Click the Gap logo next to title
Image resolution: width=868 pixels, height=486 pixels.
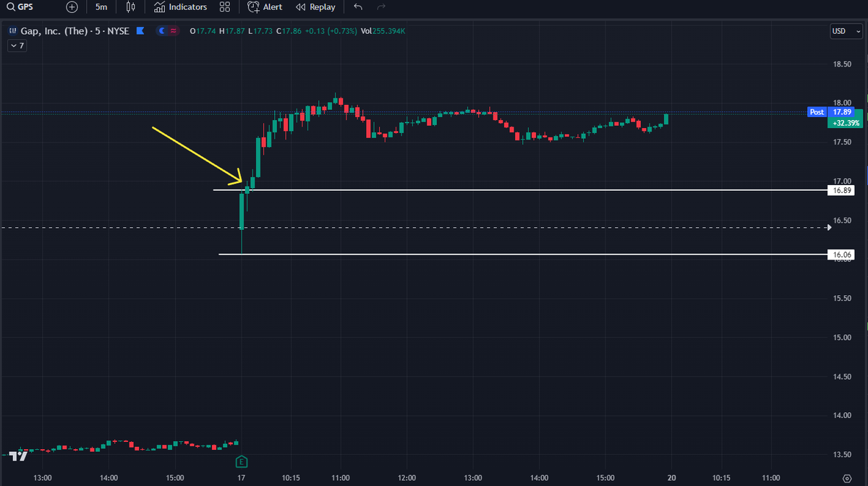(12, 31)
